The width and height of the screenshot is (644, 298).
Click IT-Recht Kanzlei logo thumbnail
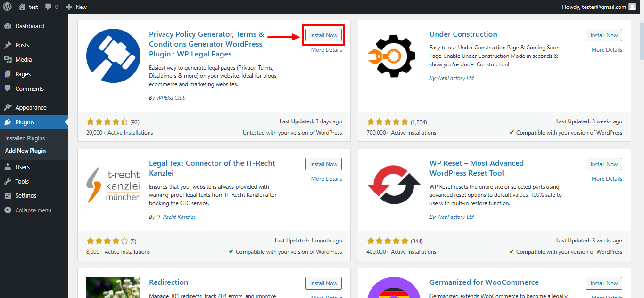point(113,185)
